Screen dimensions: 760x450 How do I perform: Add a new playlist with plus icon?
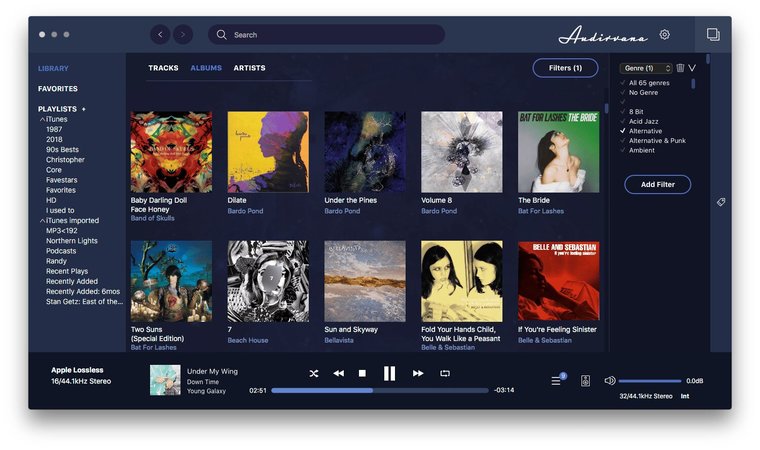(83, 109)
